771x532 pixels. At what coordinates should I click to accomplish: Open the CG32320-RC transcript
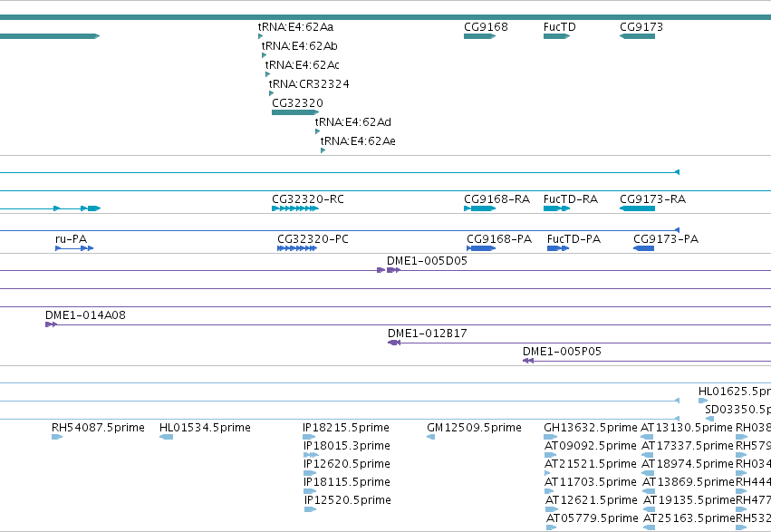[295, 208]
